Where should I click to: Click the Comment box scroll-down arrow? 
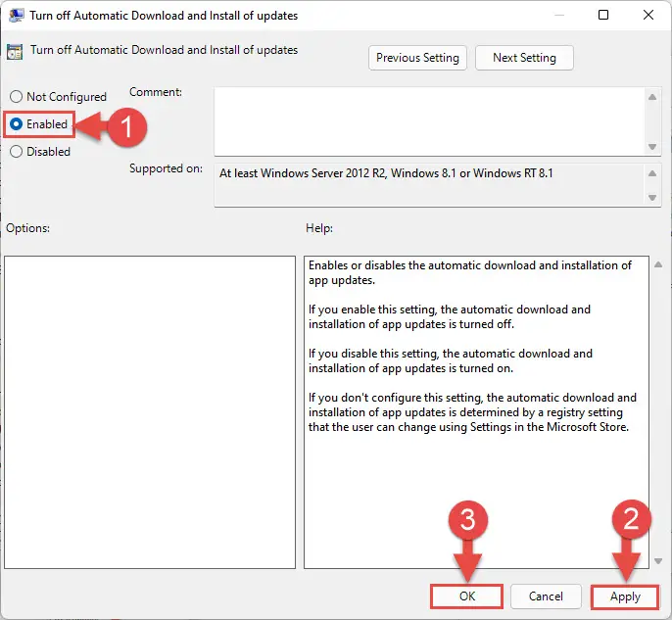coord(652,147)
